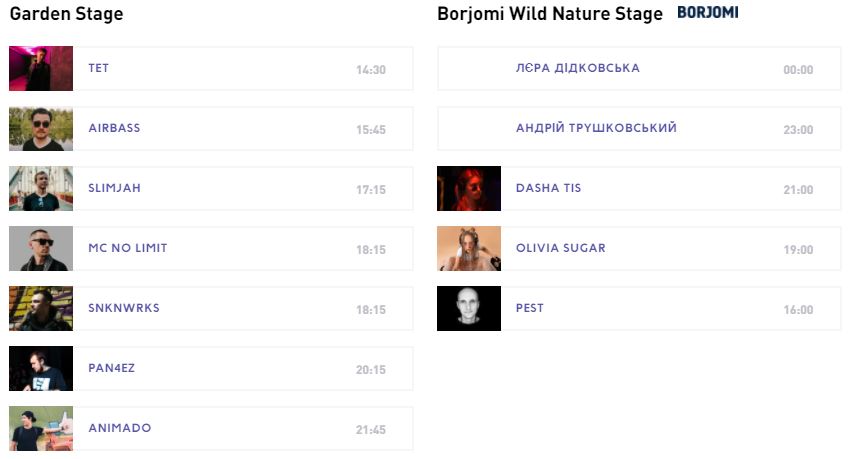Image resolution: width=853 pixels, height=459 pixels.
Task: Select the PEST 16:00 time slot
Action: [798, 310]
